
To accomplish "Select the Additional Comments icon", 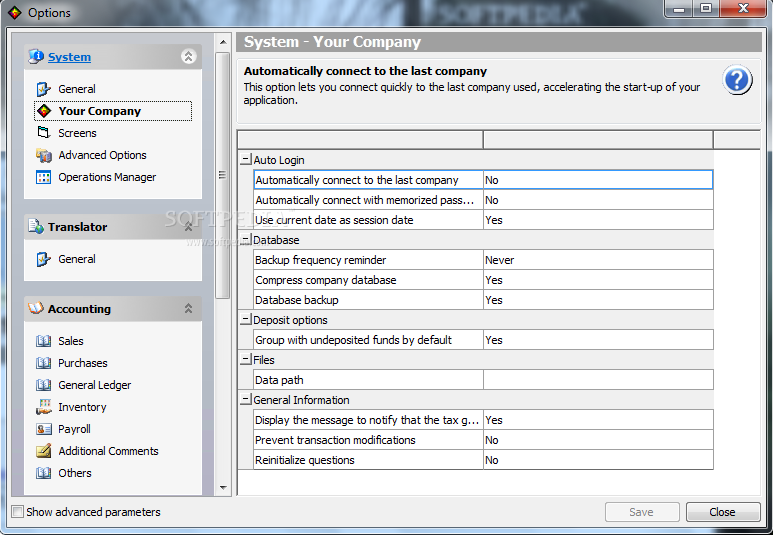I will point(43,451).
